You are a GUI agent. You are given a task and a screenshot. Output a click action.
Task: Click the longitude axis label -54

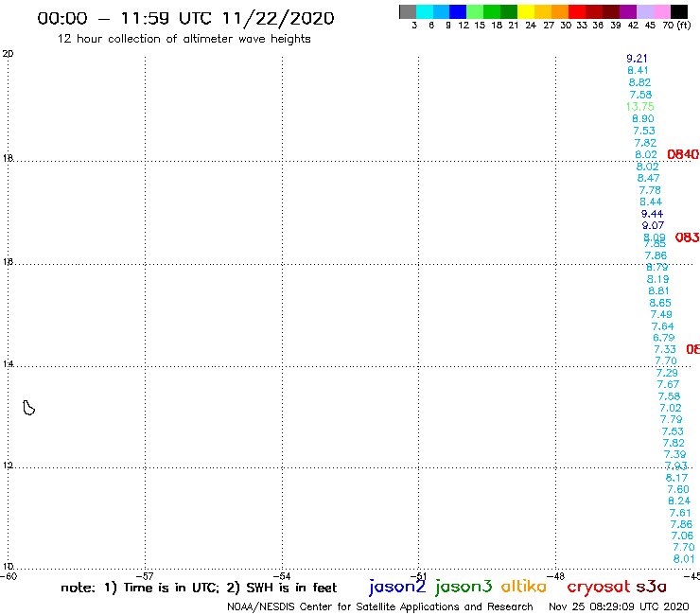(282, 576)
